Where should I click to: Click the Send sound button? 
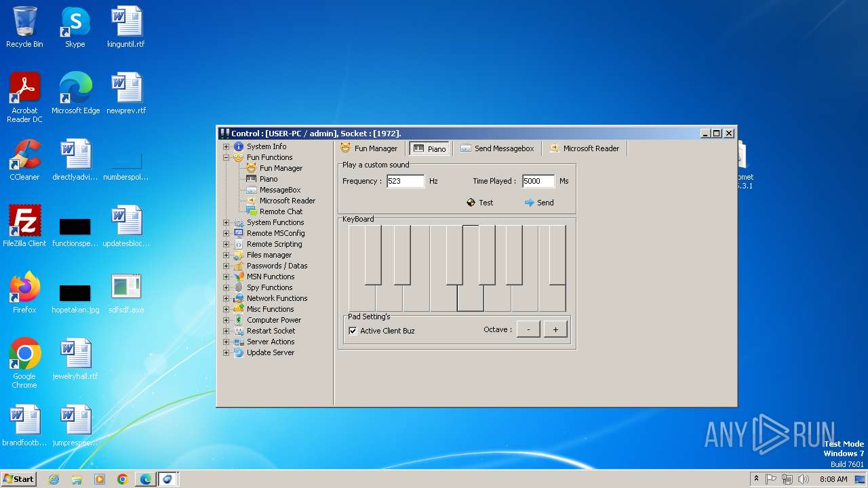pyautogui.click(x=540, y=203)
